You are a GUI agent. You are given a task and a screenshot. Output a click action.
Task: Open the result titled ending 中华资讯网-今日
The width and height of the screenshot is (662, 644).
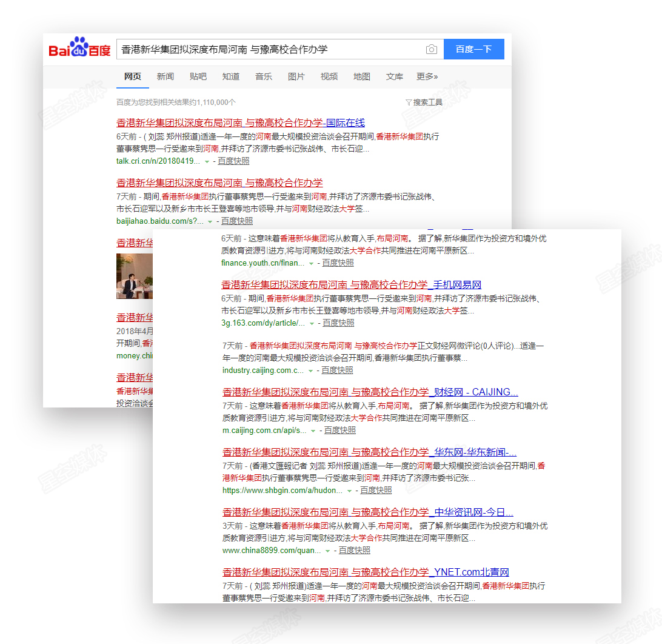pos(368,512)
